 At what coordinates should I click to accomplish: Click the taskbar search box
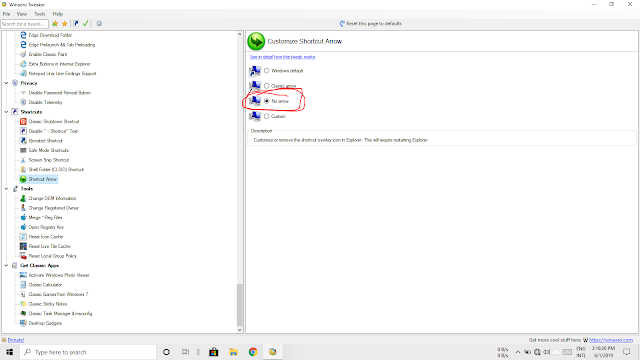click(x=88, y=352)
